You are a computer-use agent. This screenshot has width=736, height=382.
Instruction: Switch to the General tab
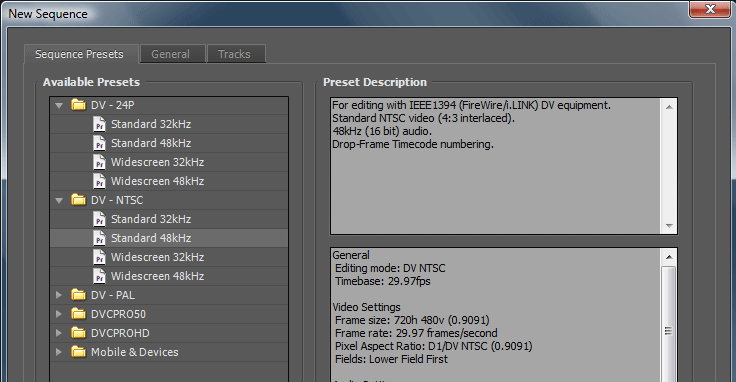pyautogui.click(x=170, y=54)
